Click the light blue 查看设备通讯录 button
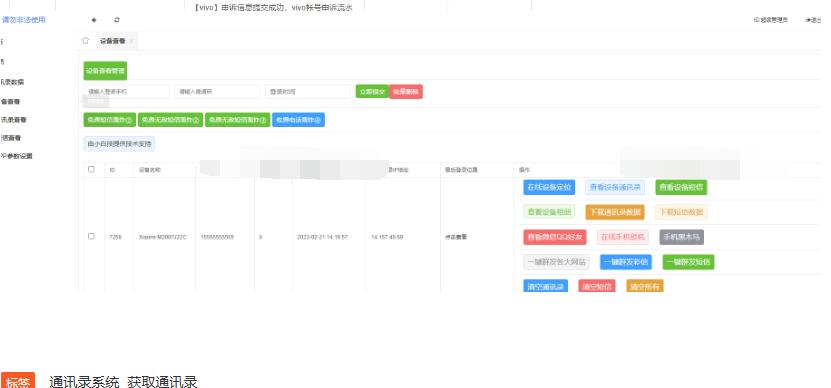The width and height of the screenshot is (831, 388). coord(615,187)
